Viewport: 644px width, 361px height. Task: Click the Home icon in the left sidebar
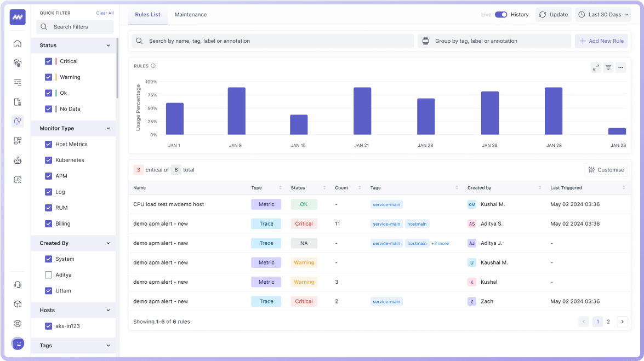coord(18,44)
